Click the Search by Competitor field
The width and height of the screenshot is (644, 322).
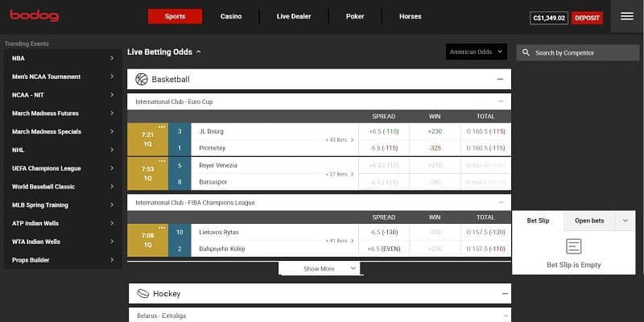coord(577,52)
